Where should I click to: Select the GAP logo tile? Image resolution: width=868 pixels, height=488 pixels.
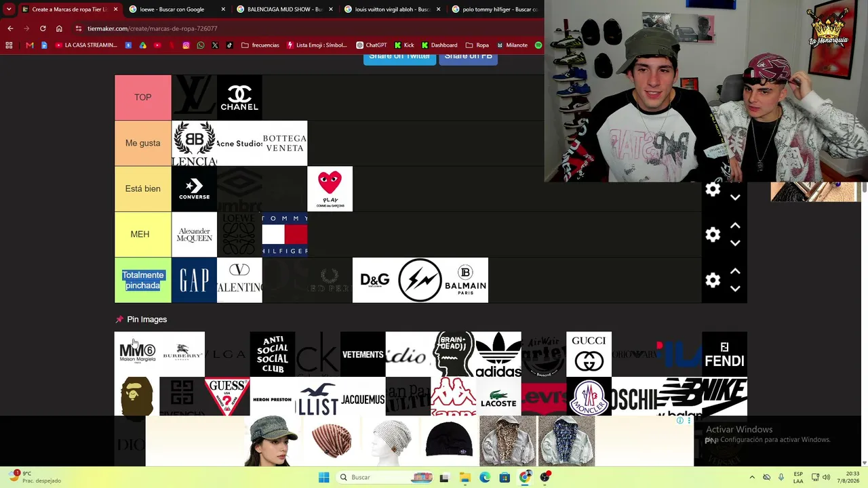(194, 280)
